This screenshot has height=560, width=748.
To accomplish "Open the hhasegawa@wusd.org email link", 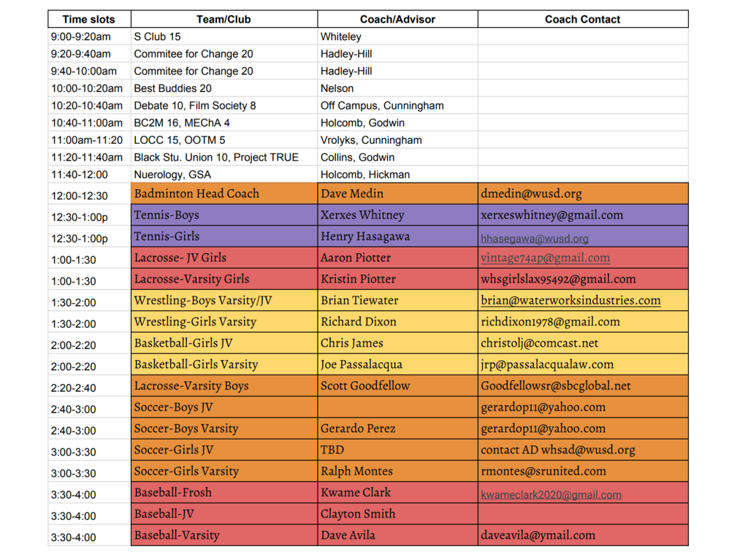I will (x=534, y=239).
